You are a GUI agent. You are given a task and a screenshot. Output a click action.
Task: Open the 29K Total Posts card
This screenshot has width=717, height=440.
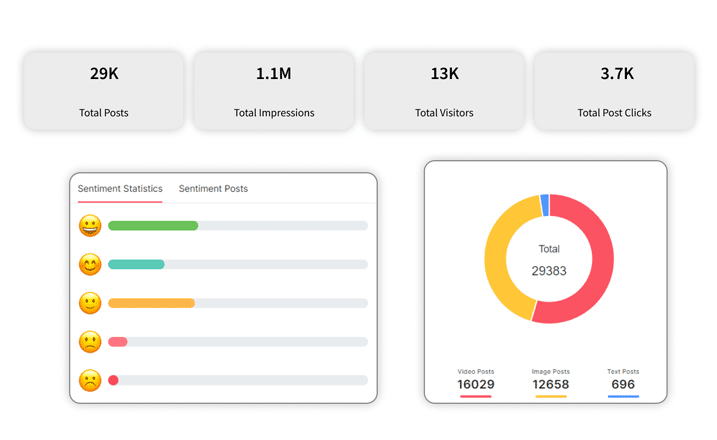[x=104, y=91]
